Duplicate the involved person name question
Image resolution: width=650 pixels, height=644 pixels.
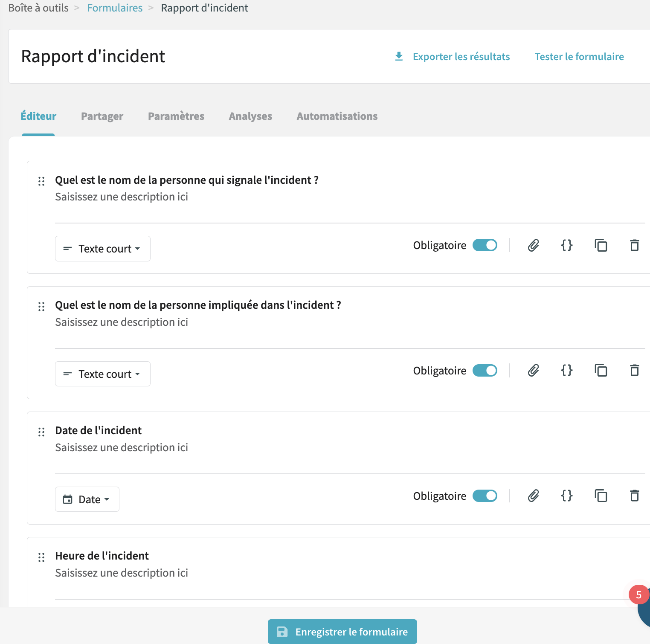601,370
